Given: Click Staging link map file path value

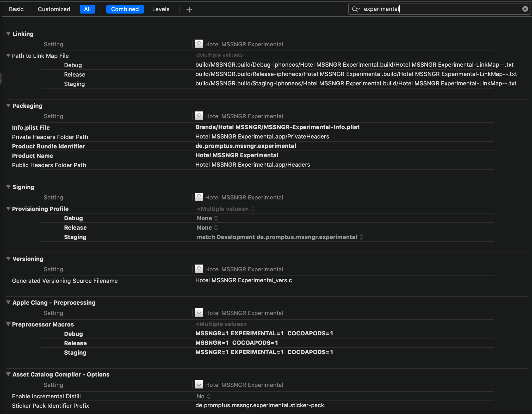Looking at the screenshot, I should click(x=356, y=83).
